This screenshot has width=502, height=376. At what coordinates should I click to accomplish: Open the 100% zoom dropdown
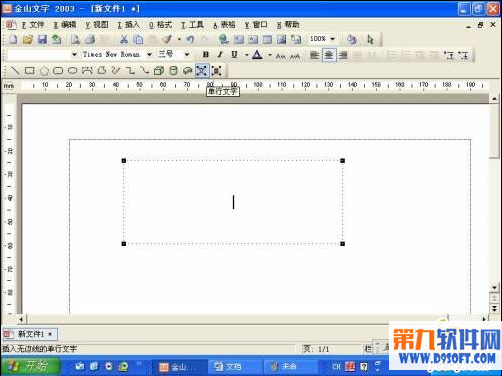332,39
